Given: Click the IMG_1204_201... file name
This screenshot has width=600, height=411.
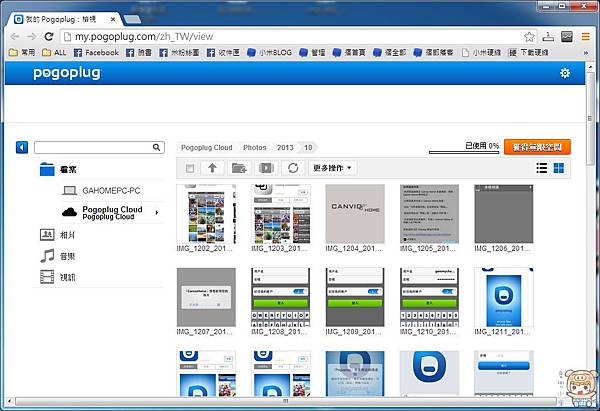Looking at the screenshot, I should point(354,249).
